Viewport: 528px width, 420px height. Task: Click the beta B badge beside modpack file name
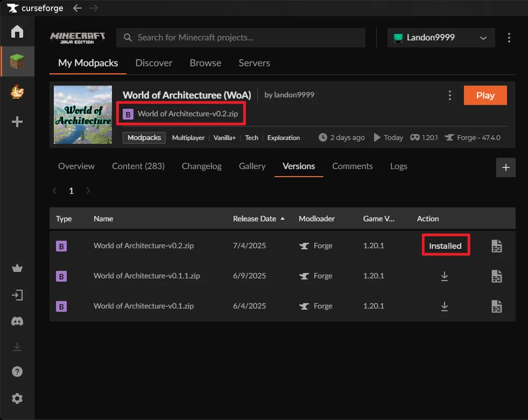pos(128,114)
